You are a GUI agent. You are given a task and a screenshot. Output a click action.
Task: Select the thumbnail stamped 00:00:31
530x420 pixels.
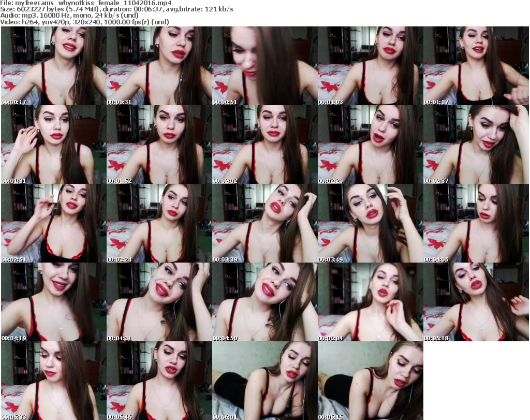point(159,66)
